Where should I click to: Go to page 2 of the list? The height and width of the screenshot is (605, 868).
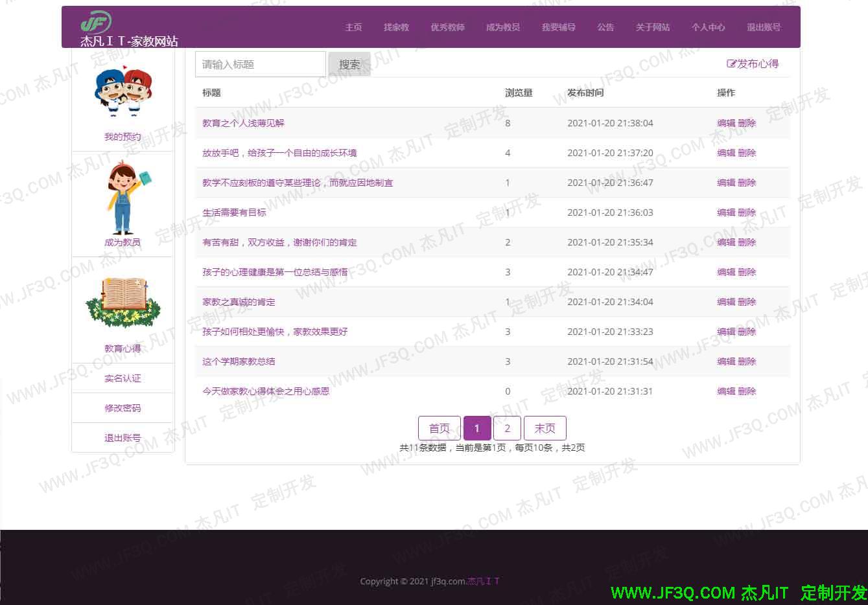pos(507,428)
